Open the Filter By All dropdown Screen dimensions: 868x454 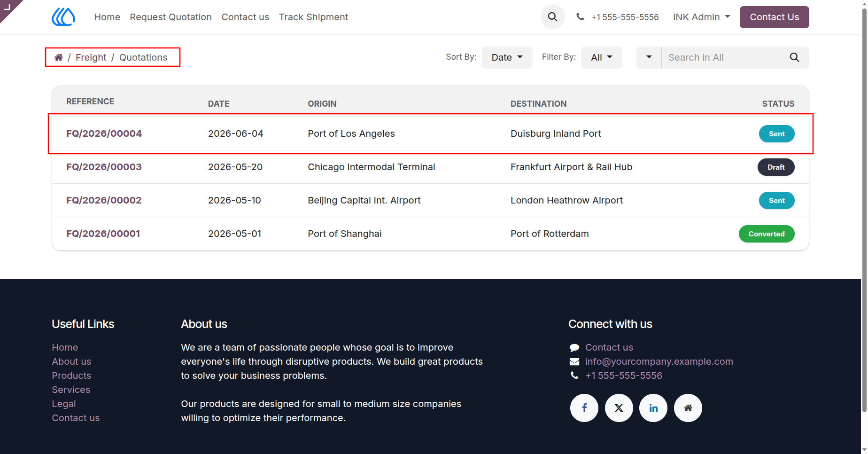coord(601,57)
